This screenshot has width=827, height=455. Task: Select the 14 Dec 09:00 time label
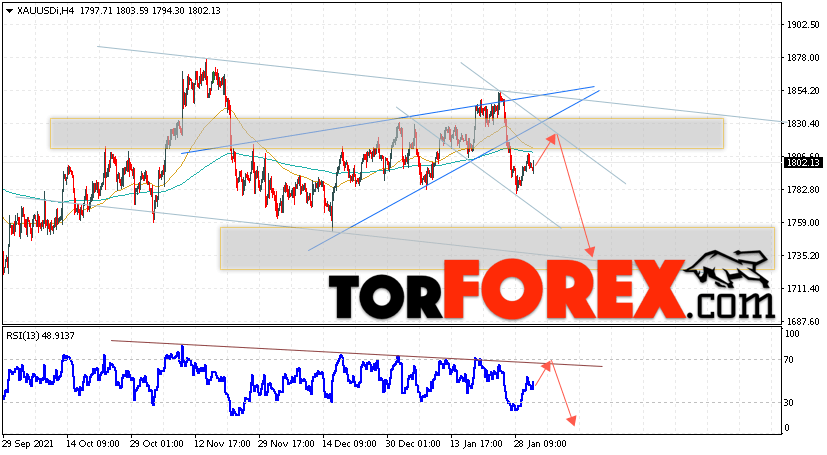pyautogui.click(x=349, y=444)
